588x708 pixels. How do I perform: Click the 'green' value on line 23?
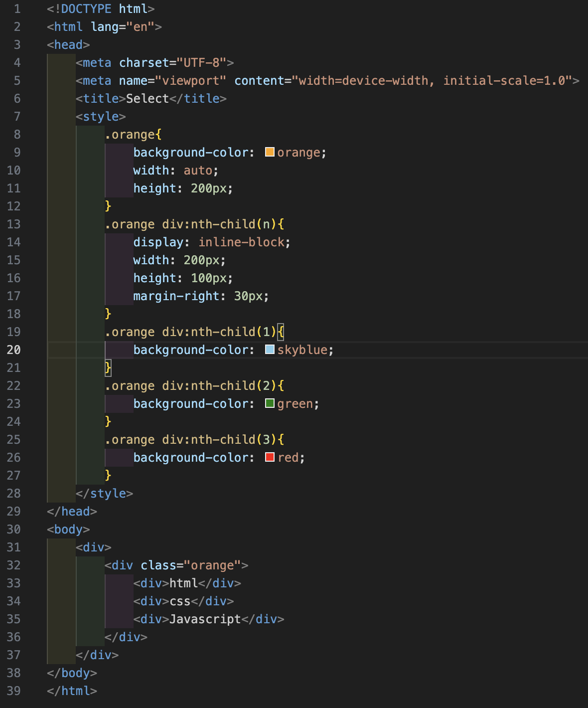click(x=295, y=404)
